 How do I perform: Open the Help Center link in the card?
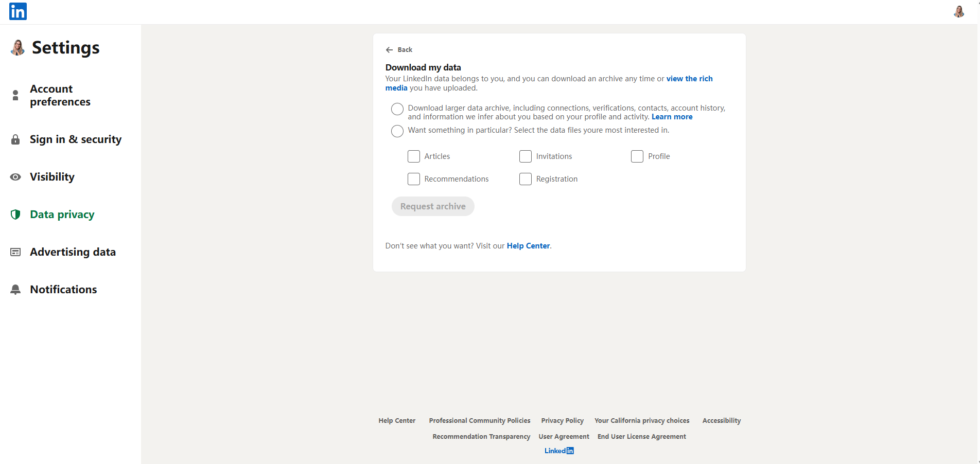(528, 246)
